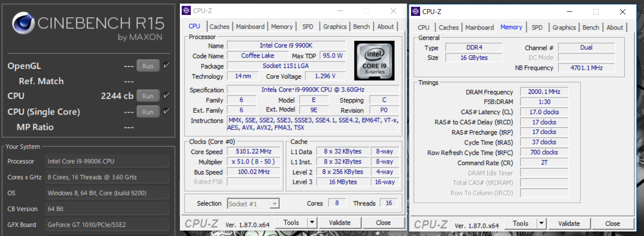The image size is (644, 236).
Task: Click the GFX Board GeForce GT 1030 field
Action: click(x=107, y=224)
